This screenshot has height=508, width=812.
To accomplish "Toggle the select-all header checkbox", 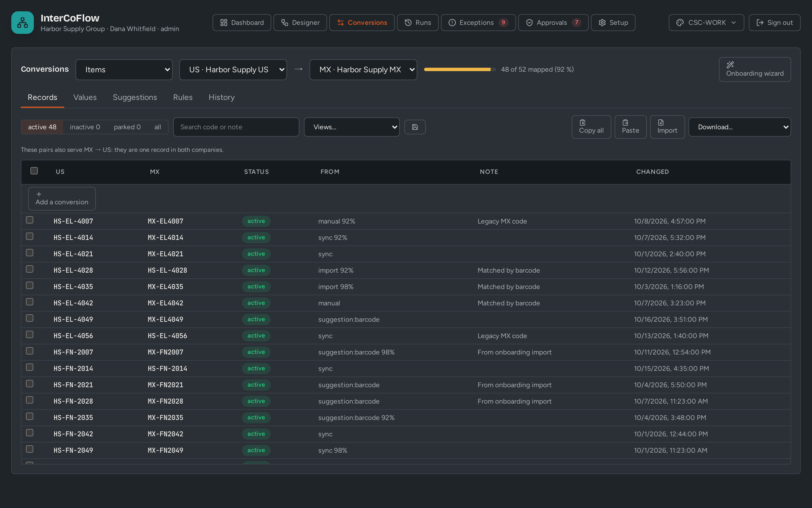I will (x=34, y=171).
